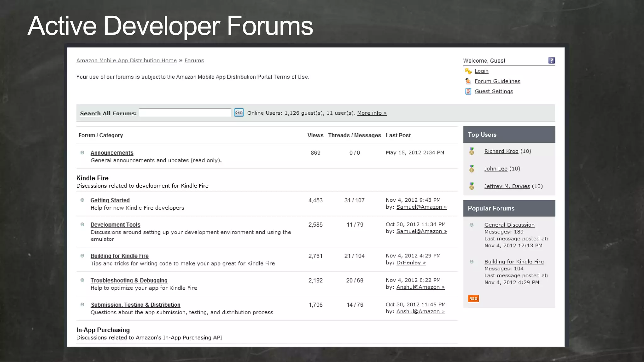Open last post by DrHenley
The width and height of the screenshot is (644, 362).
[x=411, y=263]
